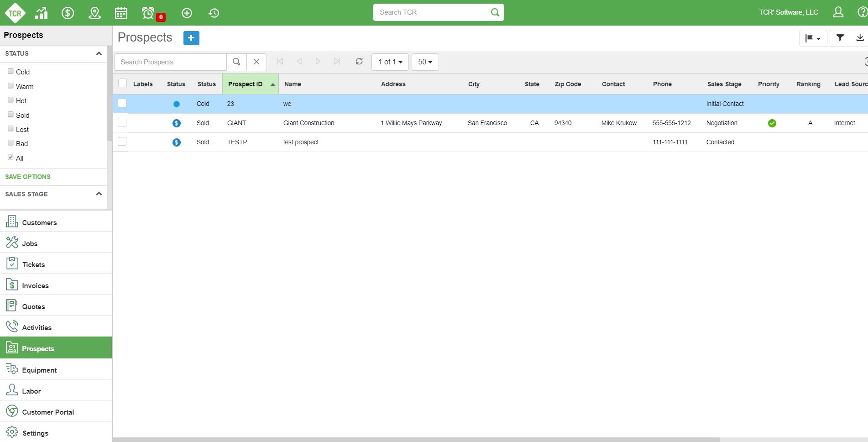Image resolution: width=868 pixels, height=442 pixels.
Task: Open the calendar icon in top toolbar
Action: click(x=121, y=13)
